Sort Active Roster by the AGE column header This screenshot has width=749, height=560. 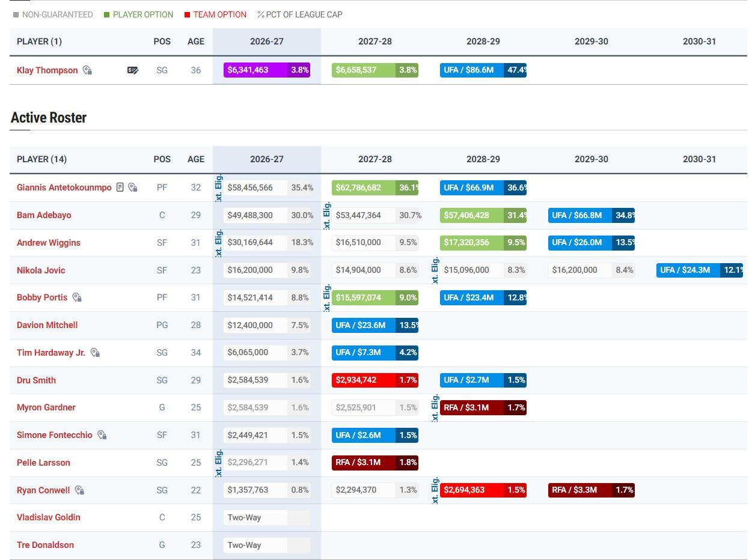(196, 159)
